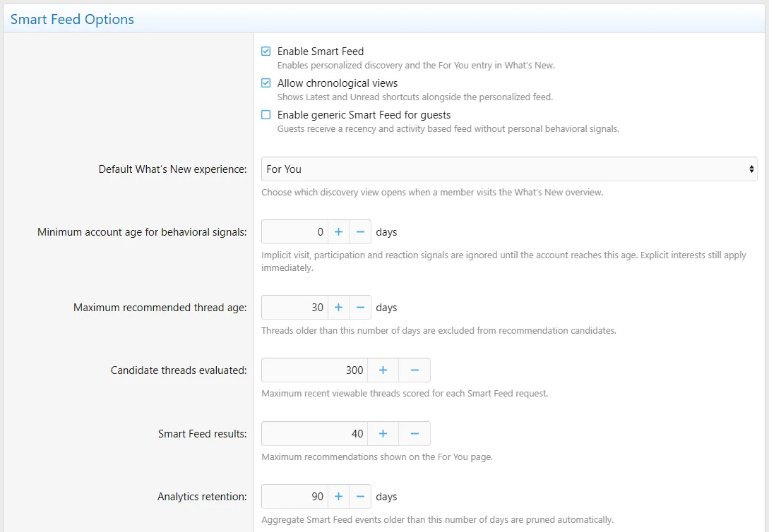
Task: Click the 'Allow chronological views' label
Action: pos(338,83)
